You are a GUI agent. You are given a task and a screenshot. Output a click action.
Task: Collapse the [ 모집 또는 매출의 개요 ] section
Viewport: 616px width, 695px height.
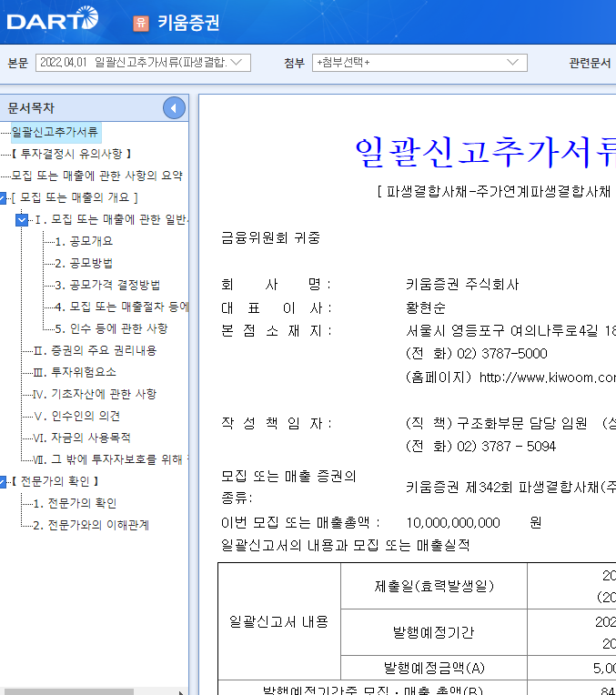pyautogui.click(x=3, y=197)
